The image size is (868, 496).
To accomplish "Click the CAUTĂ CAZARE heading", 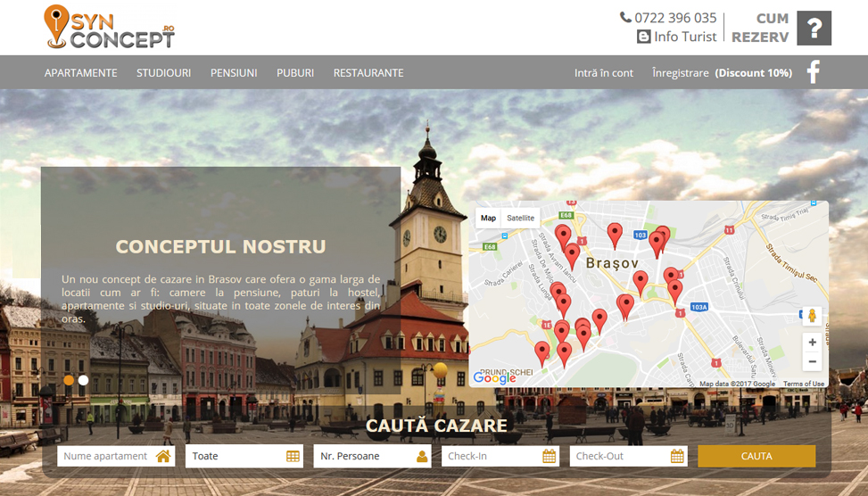I will click(x=436, y=426).
